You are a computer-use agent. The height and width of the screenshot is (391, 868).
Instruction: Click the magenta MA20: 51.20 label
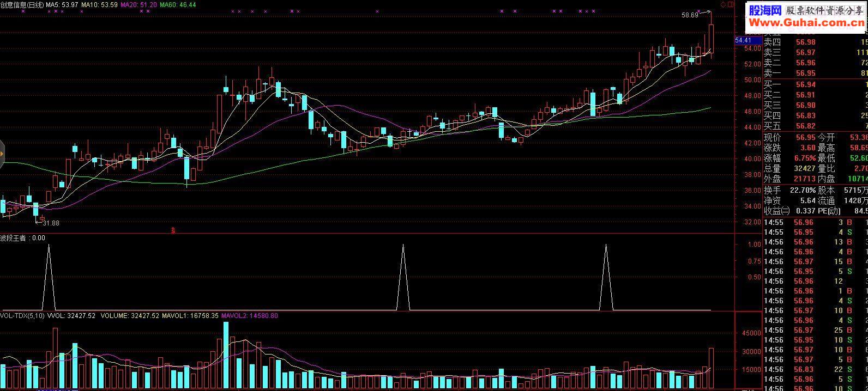pos(138,4)
